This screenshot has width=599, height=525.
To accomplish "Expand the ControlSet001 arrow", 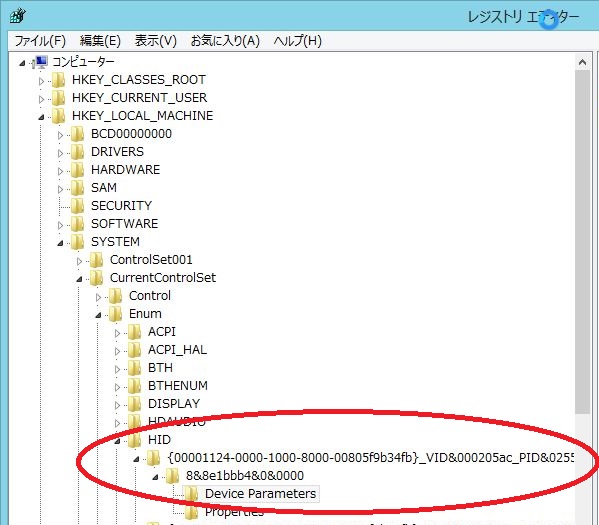I will (x=79, y=261).
